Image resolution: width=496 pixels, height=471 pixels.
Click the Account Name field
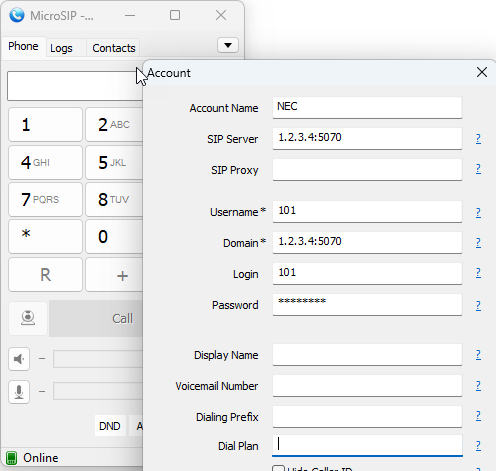[x=367, y=107]
